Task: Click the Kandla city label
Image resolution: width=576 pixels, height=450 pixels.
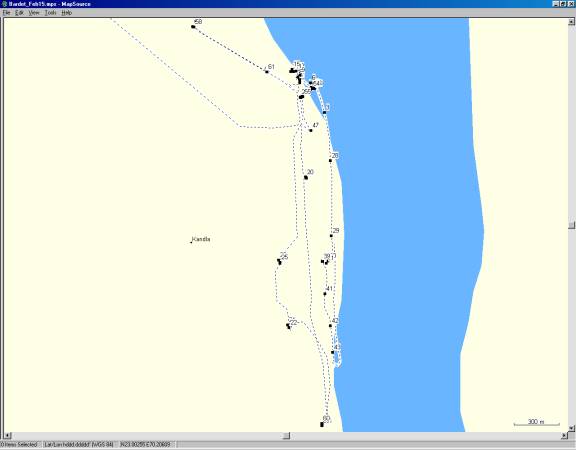Action: [x=201, y=239]
